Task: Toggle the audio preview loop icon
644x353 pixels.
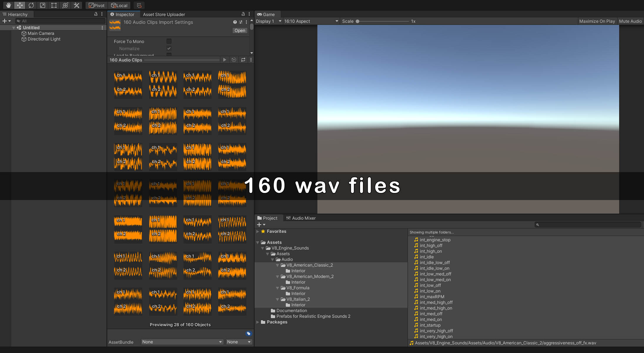Action: click(243, 60)
